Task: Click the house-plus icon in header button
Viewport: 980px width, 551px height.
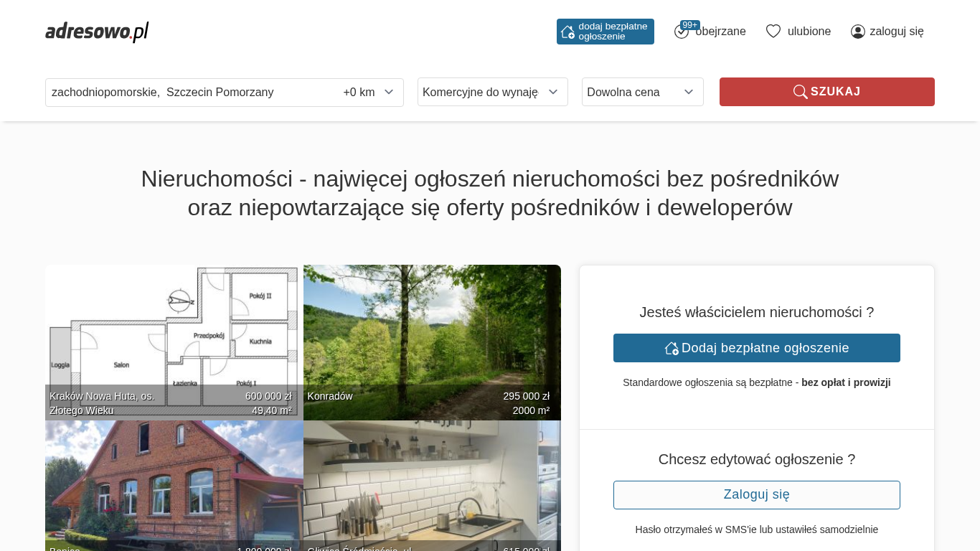Action: pos(567,32)
